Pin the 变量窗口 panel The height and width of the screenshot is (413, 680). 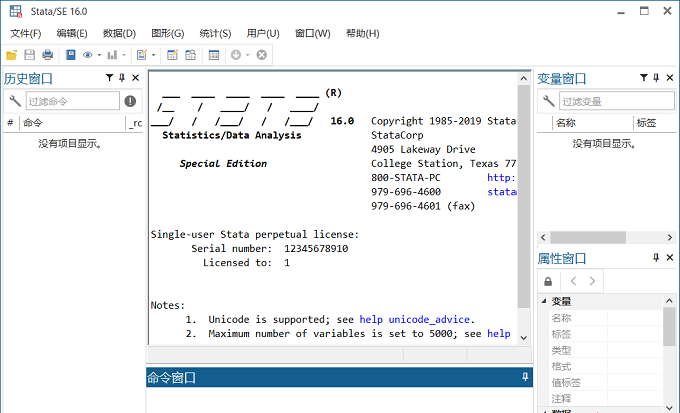[x=656, y=78]
